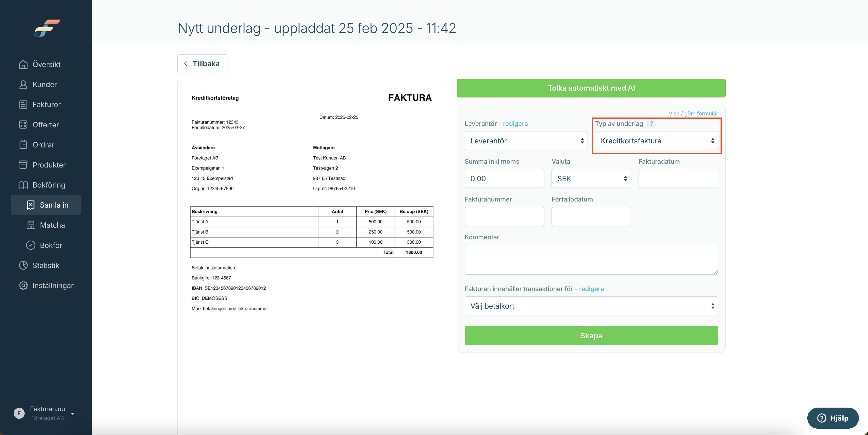Viewport: 868px width, 435px height.
Task: Expand the Kreditkortsfaktura type dropdown
Action: pyautogui.click(x=656, y=141)
